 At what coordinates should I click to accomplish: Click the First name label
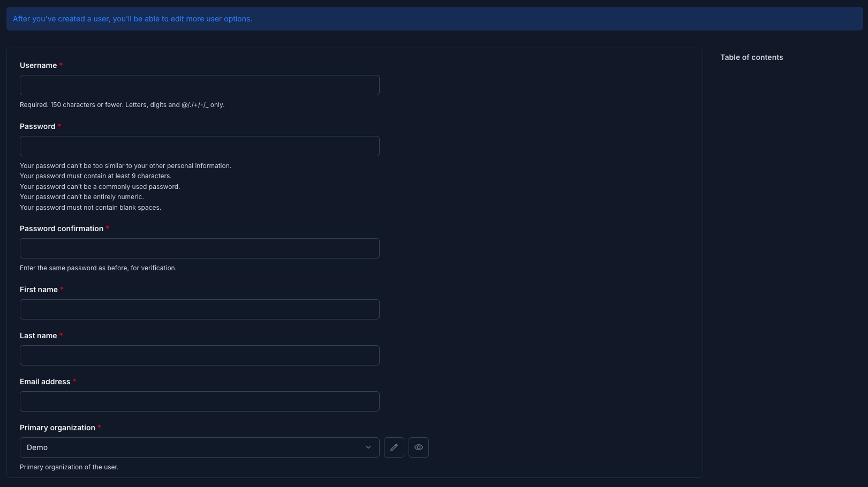[39, 290]
